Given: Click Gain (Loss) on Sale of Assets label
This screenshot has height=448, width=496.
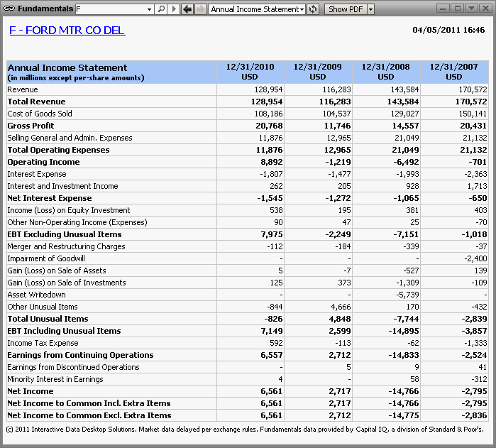Looking at the screenshot, I should [57, 271].
